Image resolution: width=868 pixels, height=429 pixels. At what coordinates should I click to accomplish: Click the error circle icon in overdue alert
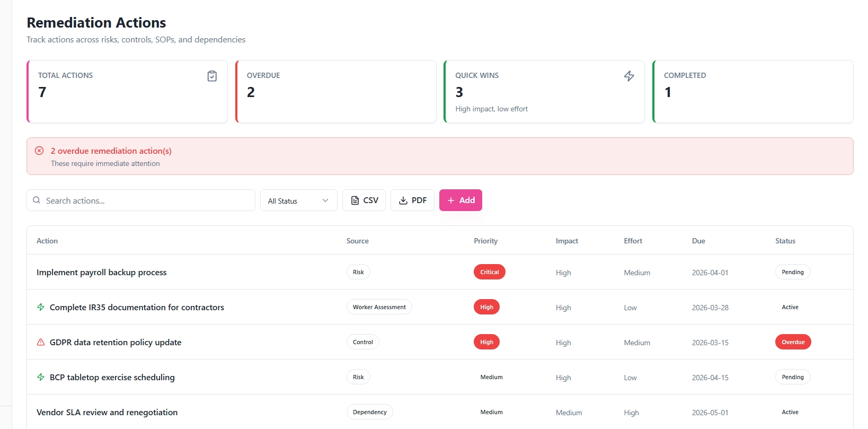[x=39, y=151]
